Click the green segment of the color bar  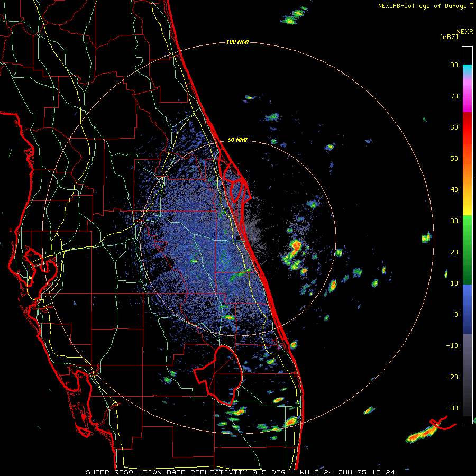467,250
